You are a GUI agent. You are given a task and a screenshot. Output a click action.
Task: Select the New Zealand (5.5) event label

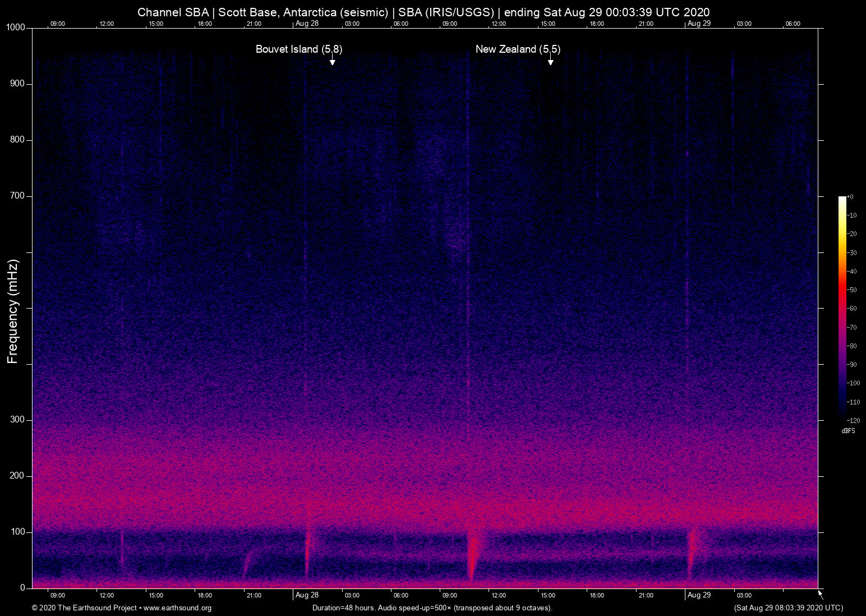pyautogui.click(x=518, y=49)
